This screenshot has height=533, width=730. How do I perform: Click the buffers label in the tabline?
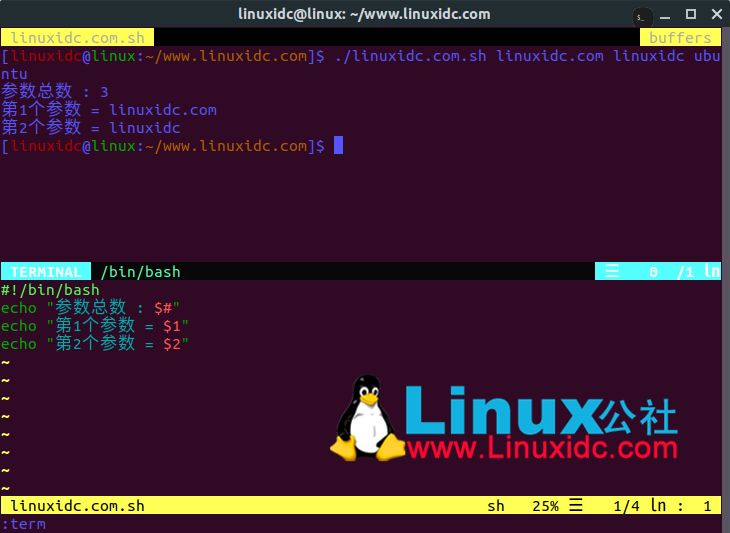680,38
